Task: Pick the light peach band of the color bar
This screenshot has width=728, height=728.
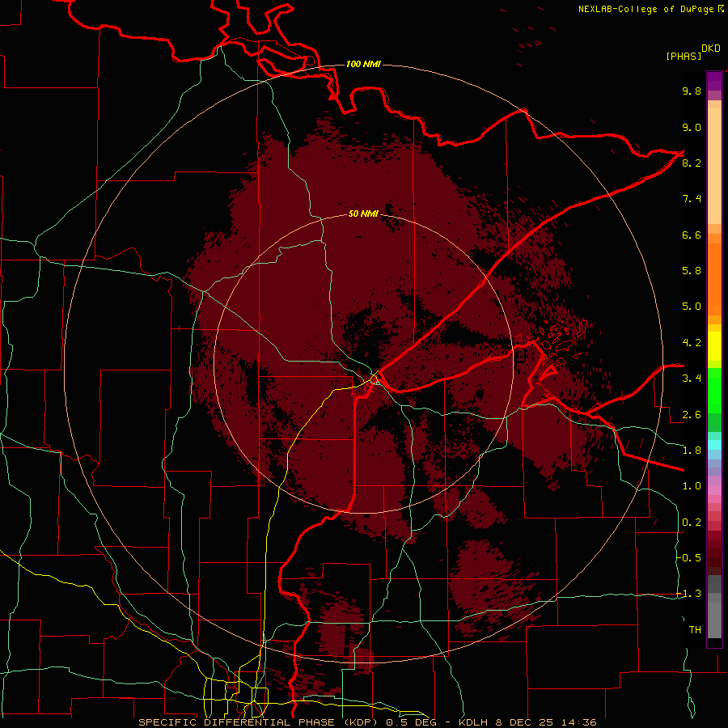Action: [714, 166]
